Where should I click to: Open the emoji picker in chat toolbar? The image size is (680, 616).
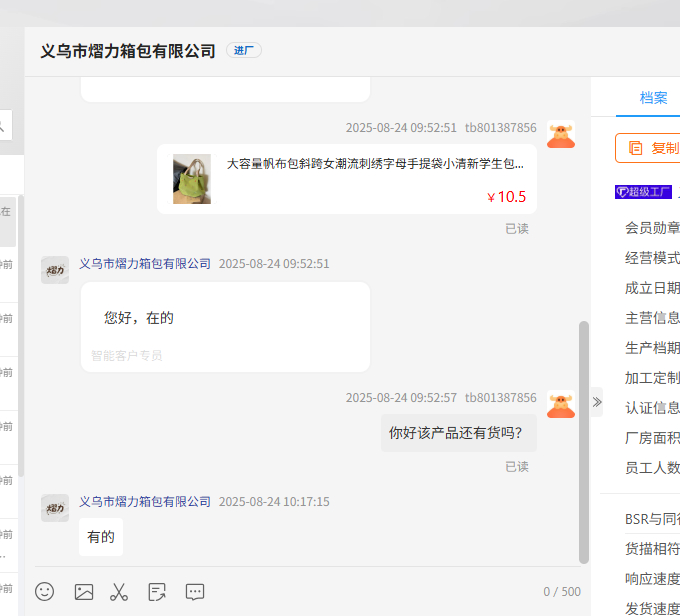[45, 591]
